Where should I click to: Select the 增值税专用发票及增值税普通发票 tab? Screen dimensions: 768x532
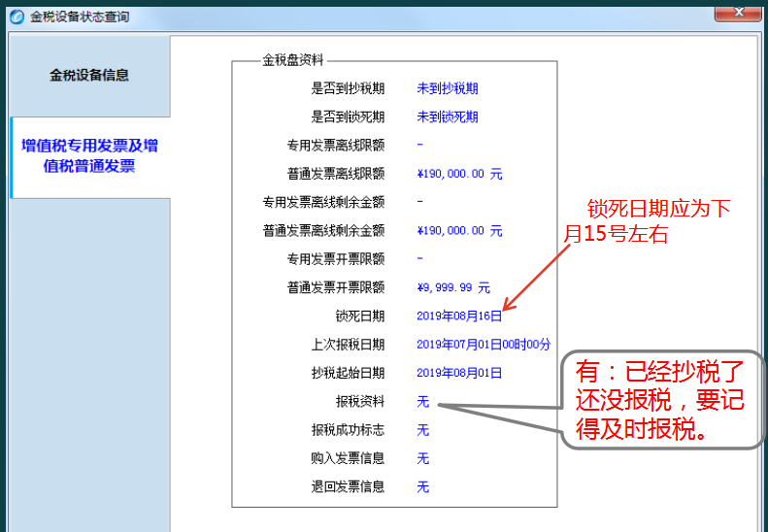(x=89, y=156)
